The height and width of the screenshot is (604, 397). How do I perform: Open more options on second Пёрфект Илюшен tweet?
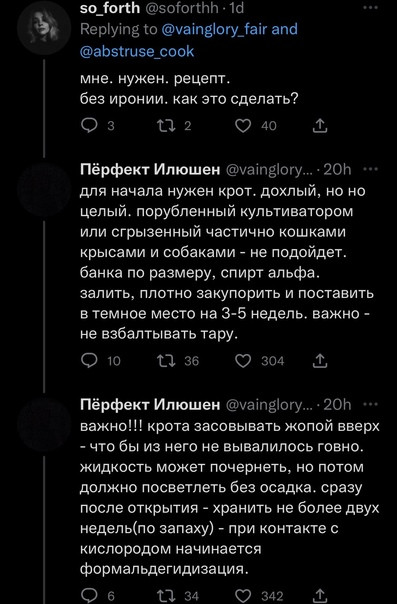[370, 404]
